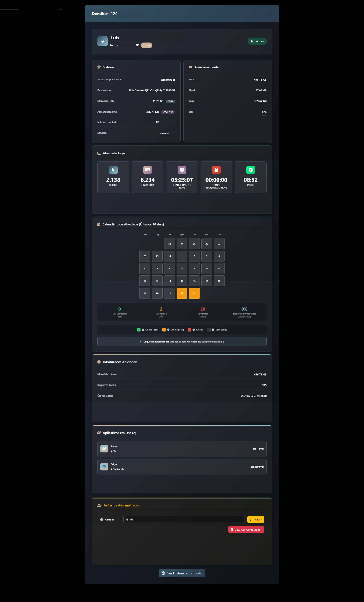Click the red Desativar Computador button

[246, 529]
